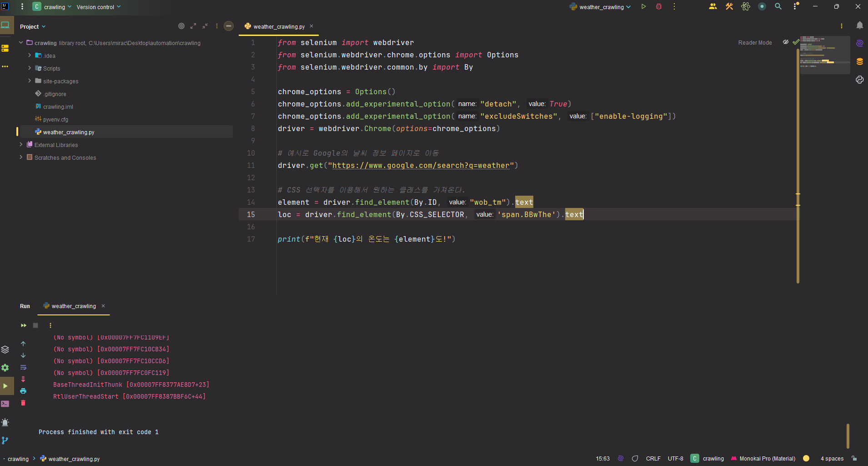Toggle inspections eye highlighting icon
This screenshot has height=466, width=868.
(786, 42)
